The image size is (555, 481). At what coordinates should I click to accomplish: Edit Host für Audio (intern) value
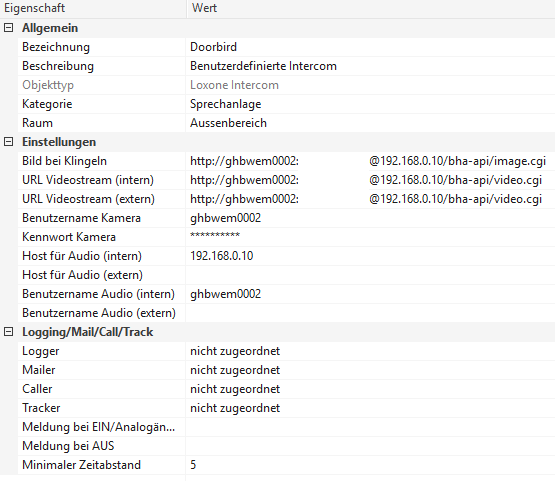370,256
